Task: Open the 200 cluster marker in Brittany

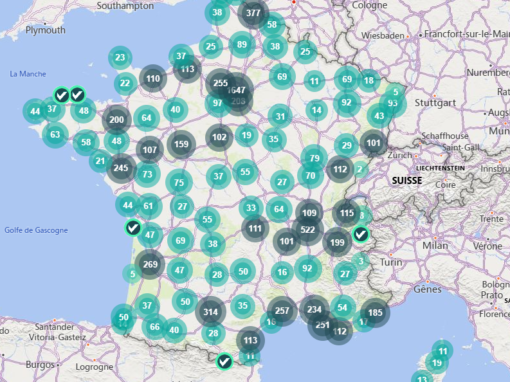Action: pyautogui.click(x=116, y=120)
